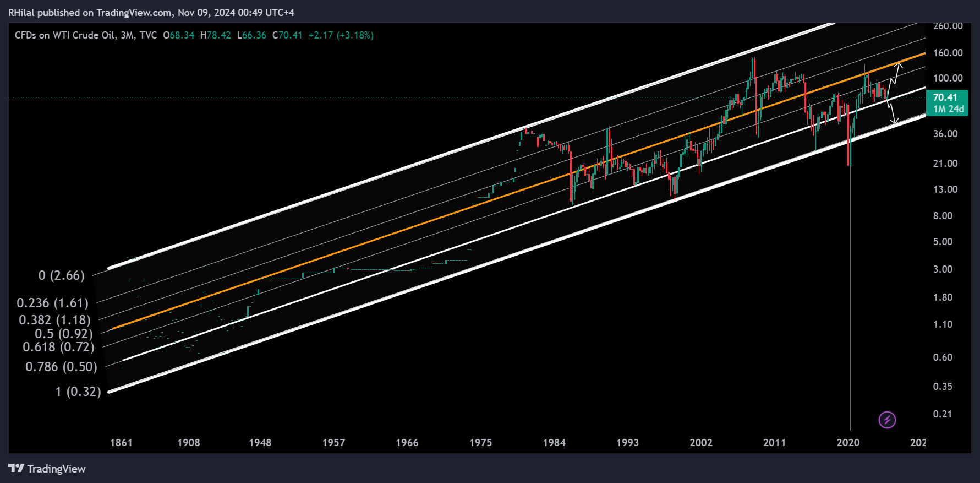Click the Fibonacci level label '0.236 (1.61)'
The width and height of the screenshot is (980, 483).
53,303
